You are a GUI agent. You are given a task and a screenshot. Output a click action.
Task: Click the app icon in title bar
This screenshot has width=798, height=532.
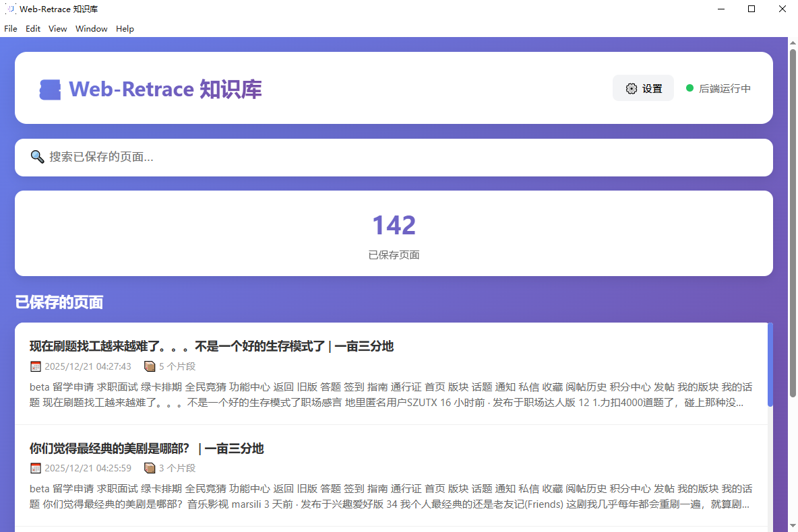[x=10, y=9]
